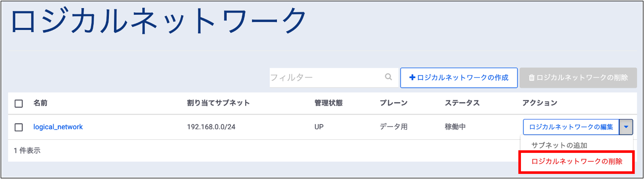Image resolution: width=644 pixels, height=179 pixels.
Task: Select サブネットの追加 from the dropdown menu
Action: tap(559, 145)
